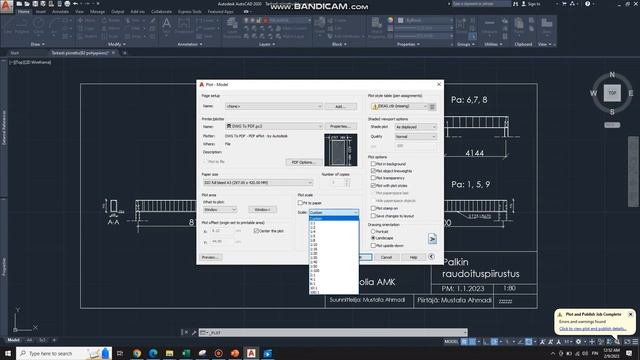Viewport: 640px width, 360px height.
Task: Enable Plot in background
Action: pos(373,164)
